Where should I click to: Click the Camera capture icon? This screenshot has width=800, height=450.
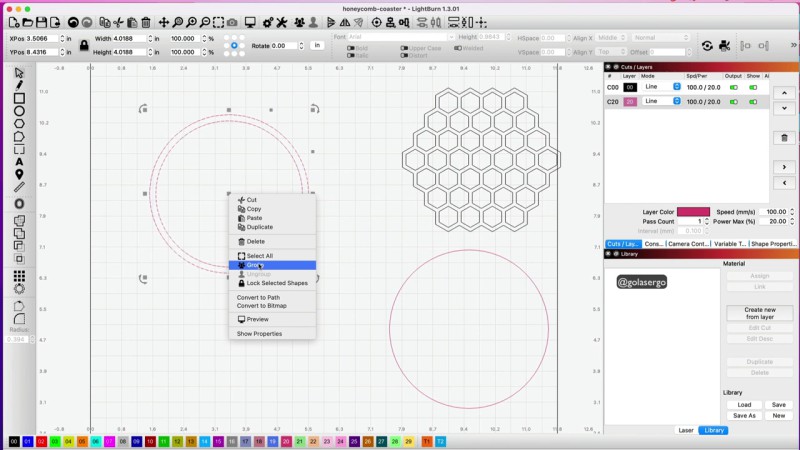click(232, 22)
